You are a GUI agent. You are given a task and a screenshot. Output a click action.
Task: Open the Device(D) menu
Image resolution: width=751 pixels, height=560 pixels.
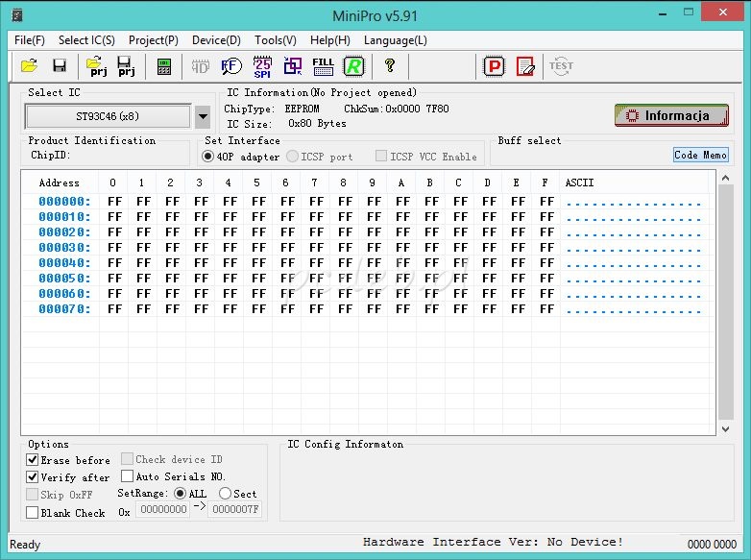(216, 40)
